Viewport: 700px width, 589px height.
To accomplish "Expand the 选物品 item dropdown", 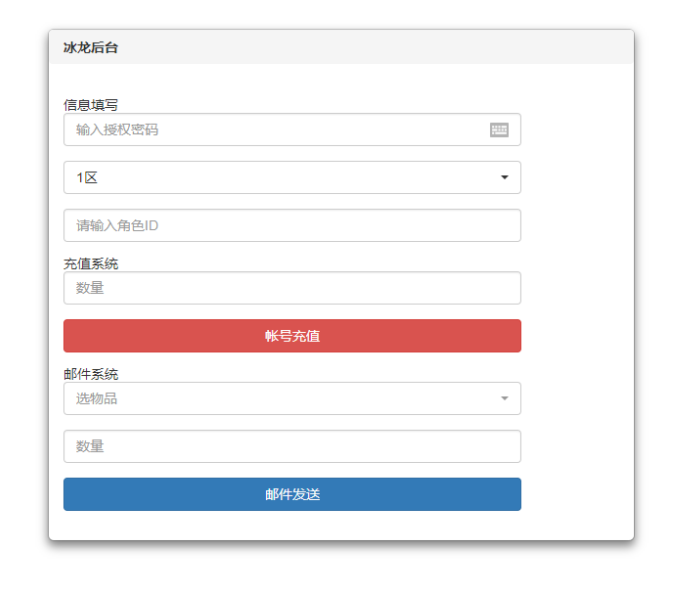I will click(291, 399).
